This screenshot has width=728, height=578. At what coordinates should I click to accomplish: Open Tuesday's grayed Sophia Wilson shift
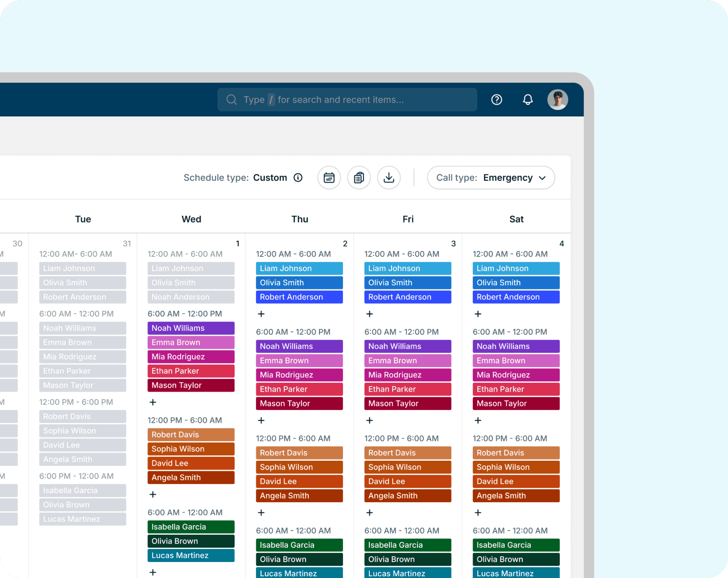click(83, 431)
